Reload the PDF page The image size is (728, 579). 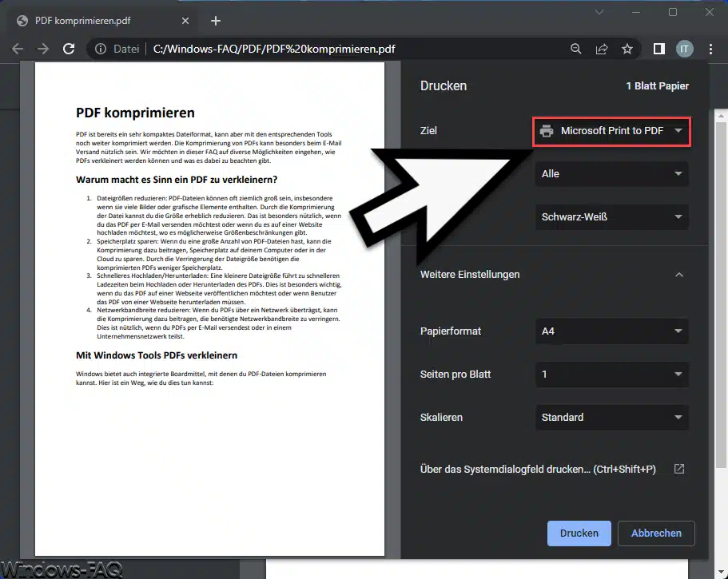69,49
